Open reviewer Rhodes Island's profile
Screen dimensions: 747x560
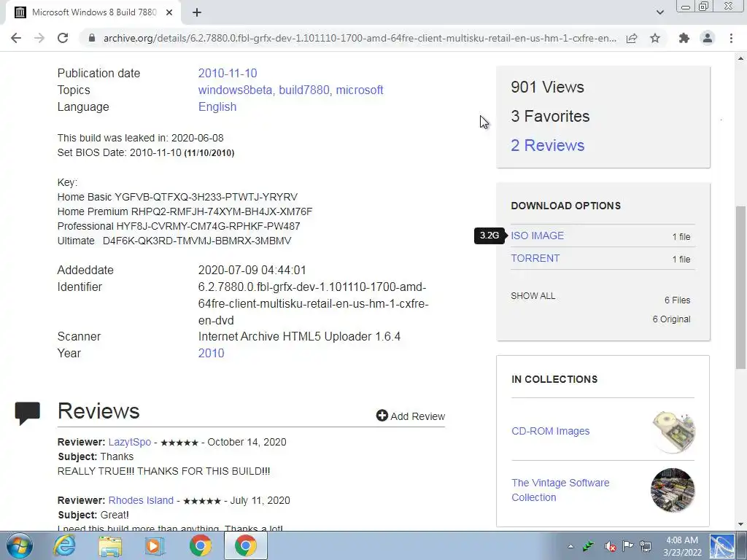141,500
